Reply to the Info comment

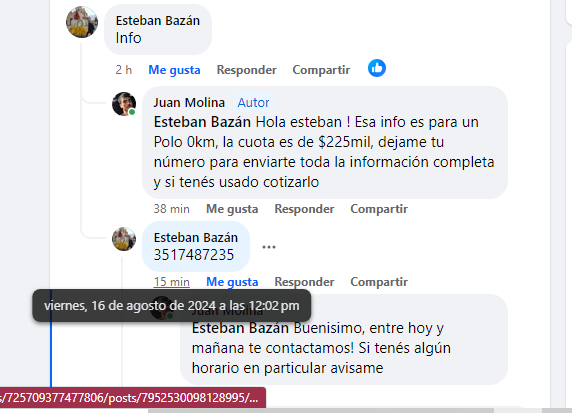pyautogui.click(x=247, y=70)
